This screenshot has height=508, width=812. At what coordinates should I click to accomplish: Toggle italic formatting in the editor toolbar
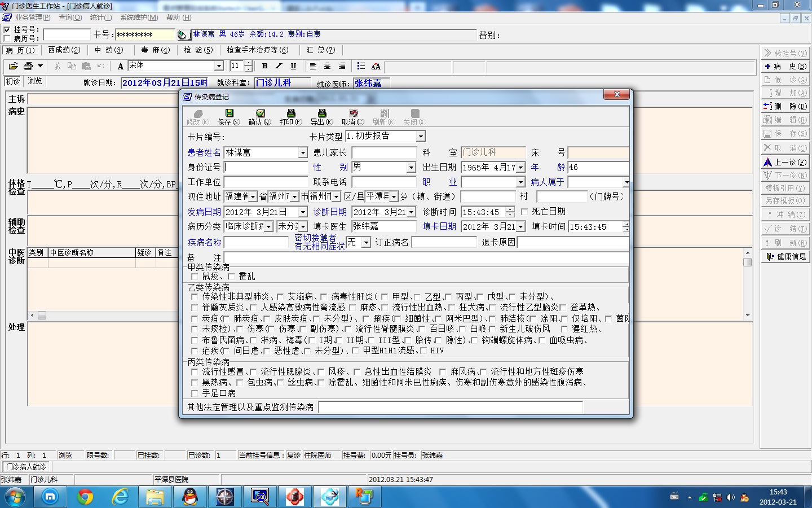tap(279, 66)
